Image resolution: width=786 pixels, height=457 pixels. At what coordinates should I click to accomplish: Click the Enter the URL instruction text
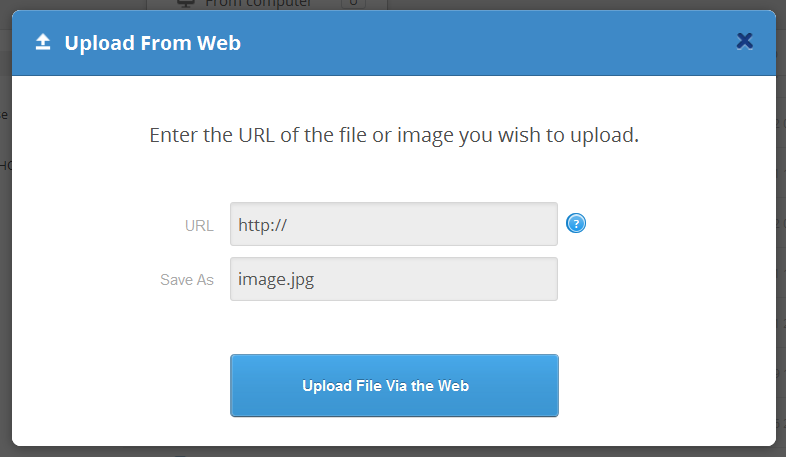pos(393,135)
